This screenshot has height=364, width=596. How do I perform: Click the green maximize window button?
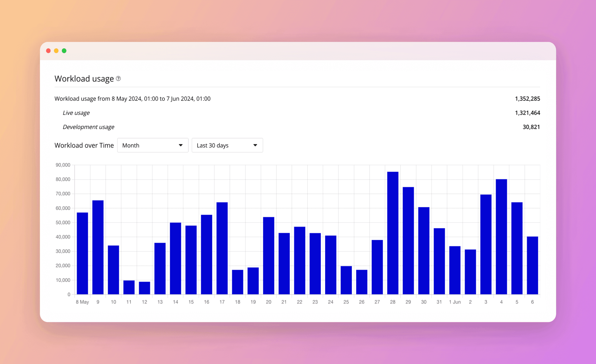[x=64, y=51]
